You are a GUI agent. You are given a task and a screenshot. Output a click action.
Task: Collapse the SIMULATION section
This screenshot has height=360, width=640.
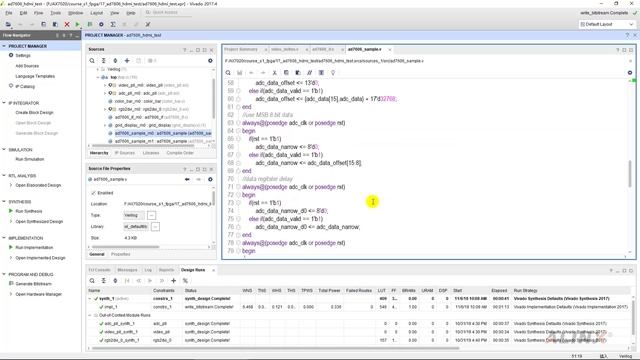4,150
